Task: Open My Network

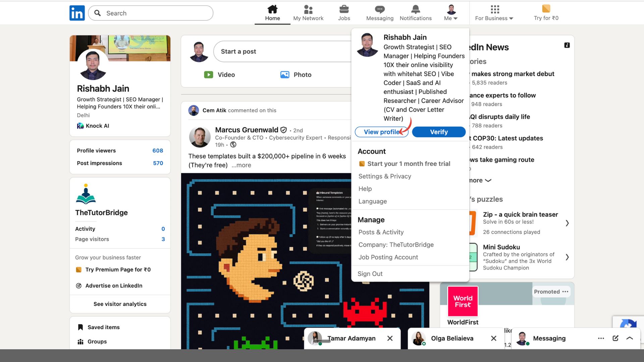Action: pyautogui.click(x=308, y=13)
